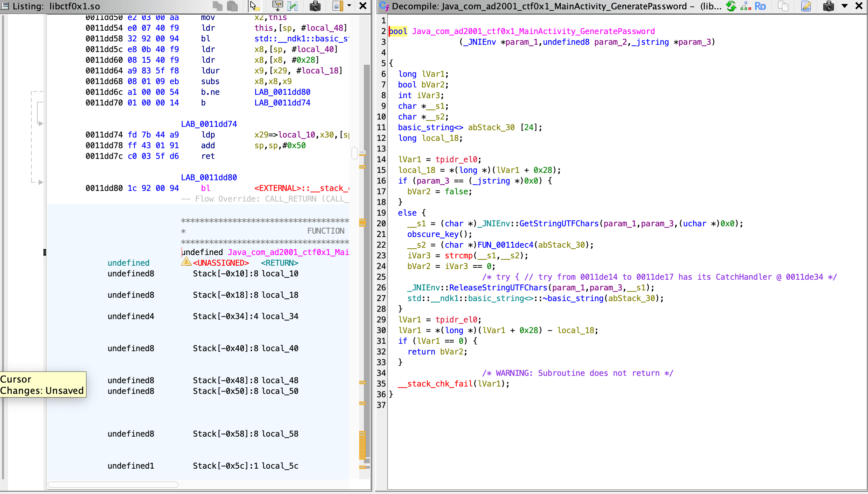The height and width of the screenshot is (494, 868).
Task: Click the function name in Listing signature line
Action: pos(288,252)
